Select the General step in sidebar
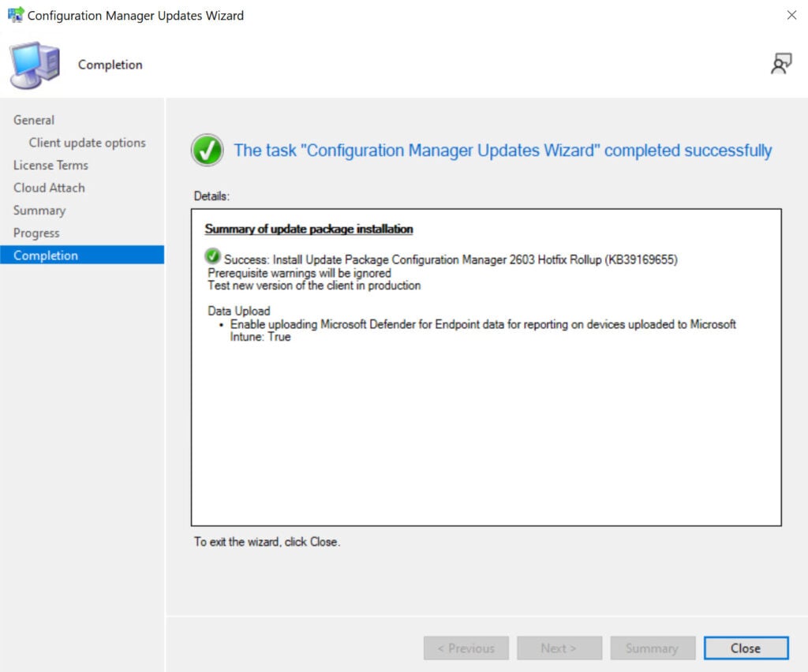Image resolution: width=808 pixels, height=672 pixels. [33, 120]
